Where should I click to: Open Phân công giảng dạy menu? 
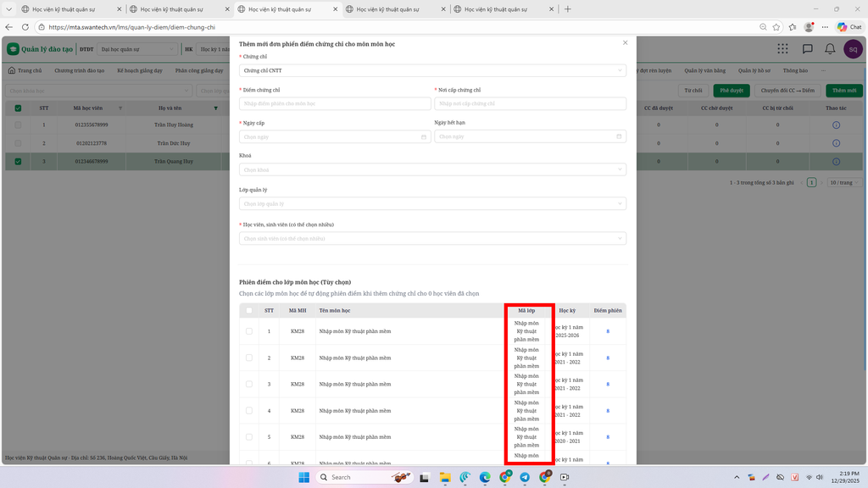[x=199, y=71]
